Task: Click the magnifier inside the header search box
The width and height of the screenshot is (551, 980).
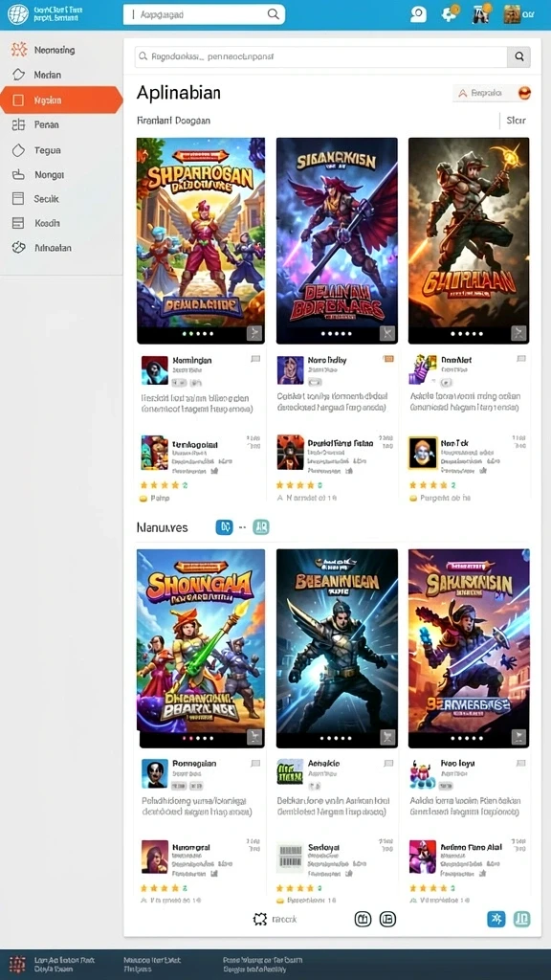Action: pos(273,13)
